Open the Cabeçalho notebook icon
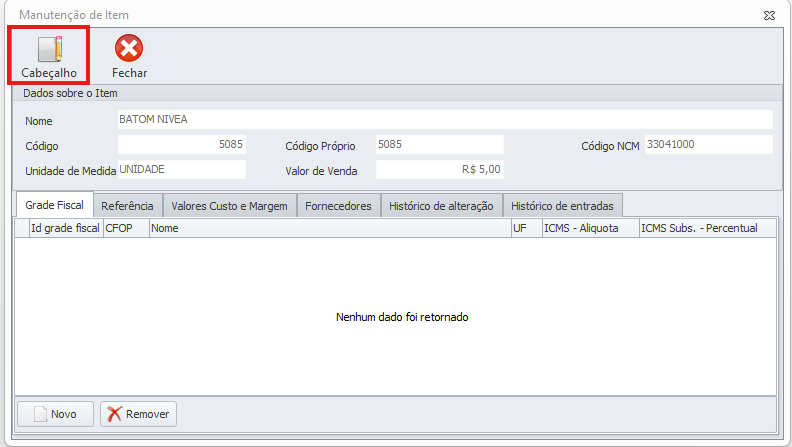792x447 pixels. tap(49, 50)
